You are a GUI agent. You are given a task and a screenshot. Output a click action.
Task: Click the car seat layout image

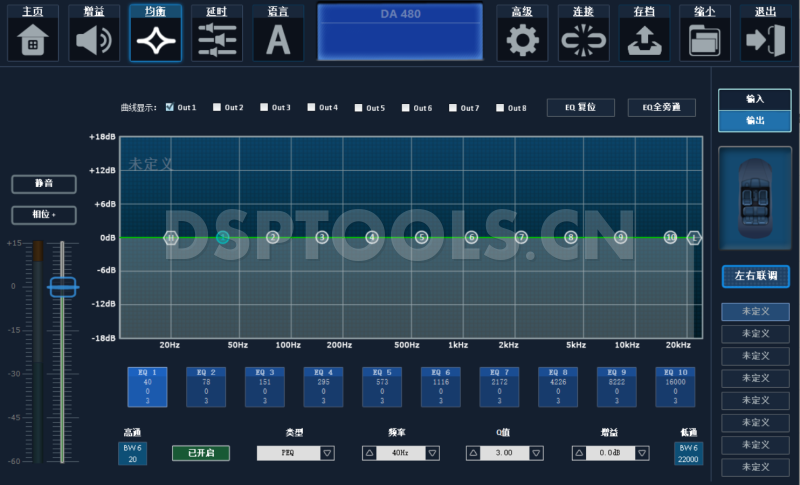click(x=755, y=198)
